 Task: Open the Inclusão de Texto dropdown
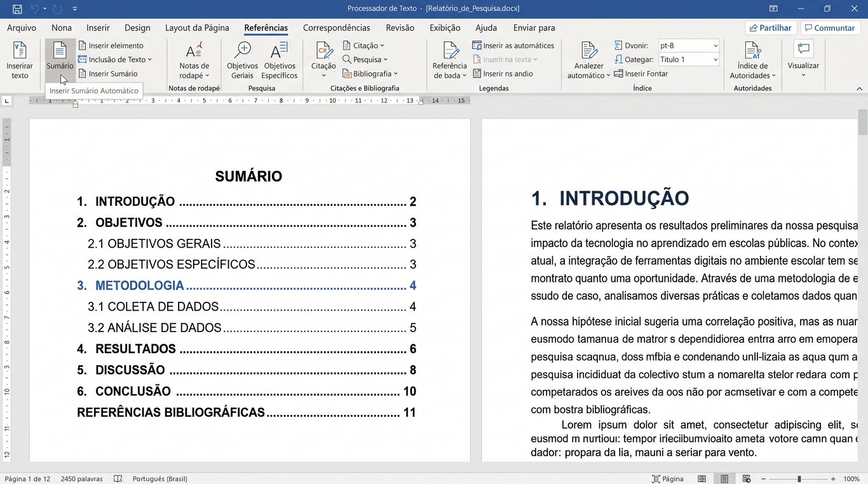pos(115,60)
